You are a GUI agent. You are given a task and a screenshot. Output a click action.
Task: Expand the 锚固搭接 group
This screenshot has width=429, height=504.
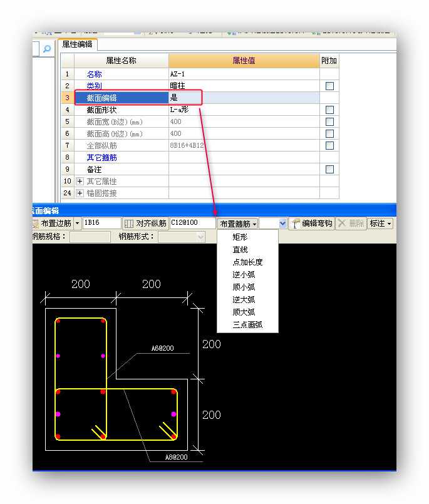(x=80, y=193)
